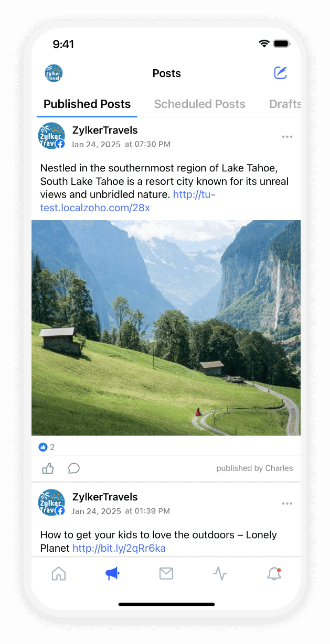Switch to the Published Posts tab
The height and width of the screenshot is (644, 330).
click(x=87, y=104)
